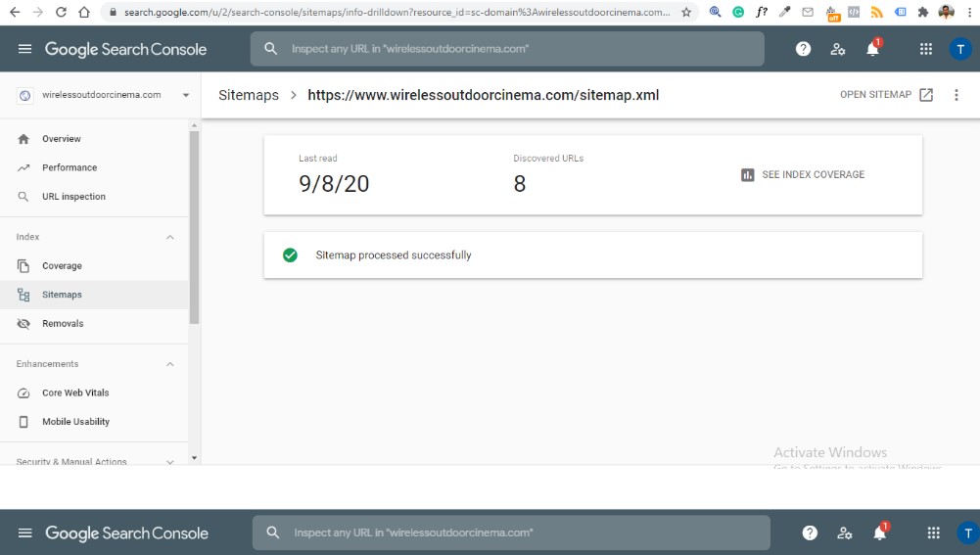Image resolution: width=980 pixels, height=555 pixels.
Task: Open the three-dot more options menu
Action: point(957,95)
